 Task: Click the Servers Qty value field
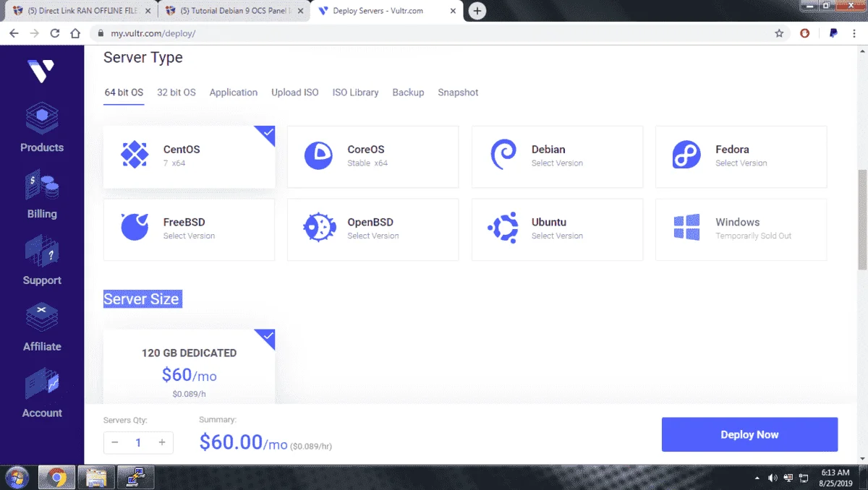click(138, 442)
